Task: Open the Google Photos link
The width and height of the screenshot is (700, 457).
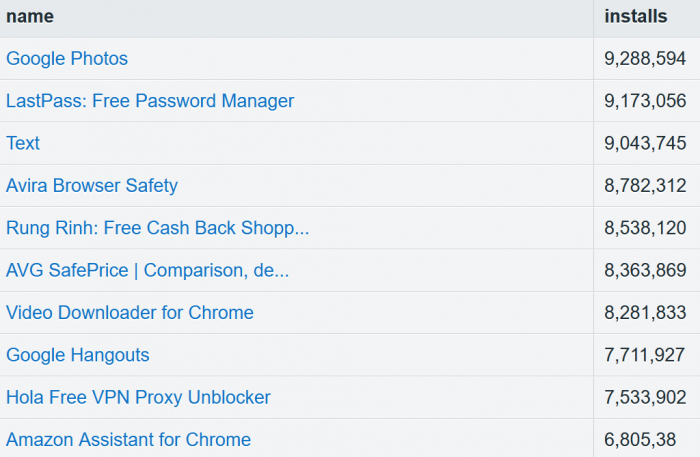Action: point(67,59)
